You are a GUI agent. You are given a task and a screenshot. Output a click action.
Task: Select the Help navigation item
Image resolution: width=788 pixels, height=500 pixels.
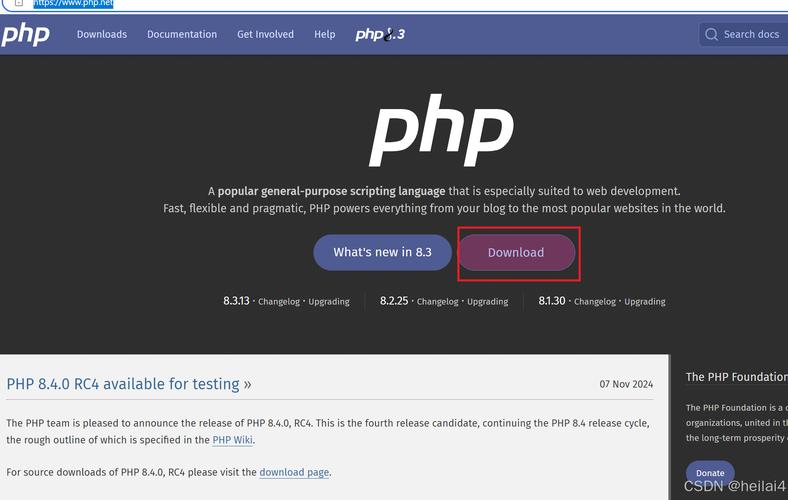click(325, 34)
